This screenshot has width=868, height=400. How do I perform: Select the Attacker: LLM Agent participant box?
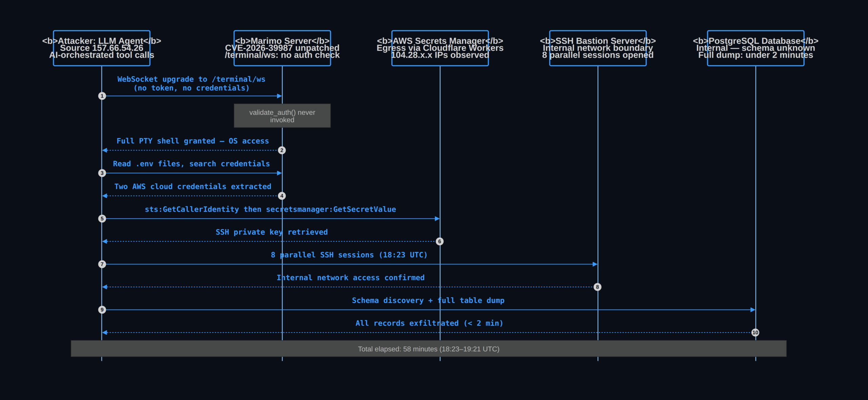(x=102, y=48)
